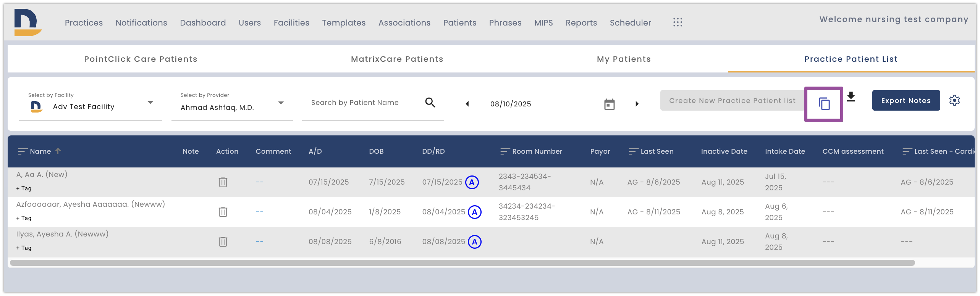980x296 pixels.
Task: Click comment dashes for A, Aa A.
Action: pyautogui.click(x=260, y=182)
